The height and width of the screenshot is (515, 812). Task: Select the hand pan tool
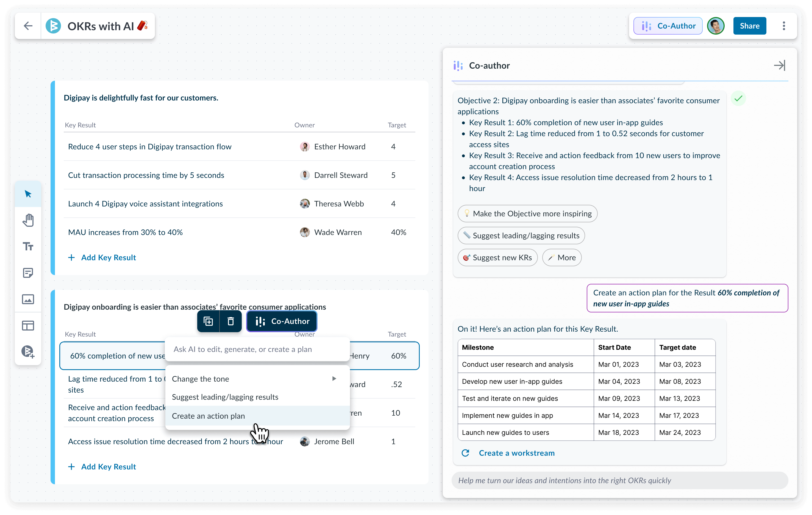[28, 220]
